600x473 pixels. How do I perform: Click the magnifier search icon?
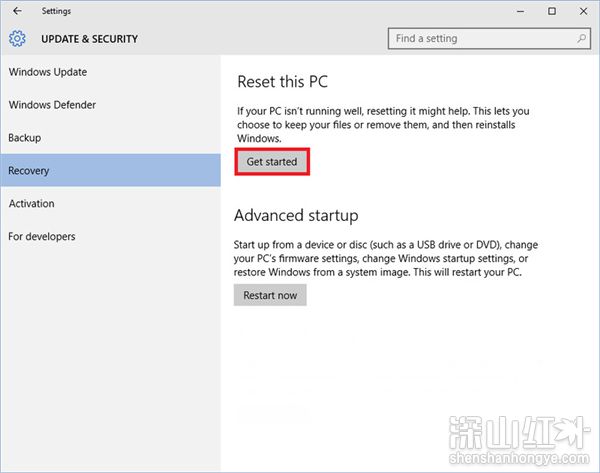[x=581, y=38]
